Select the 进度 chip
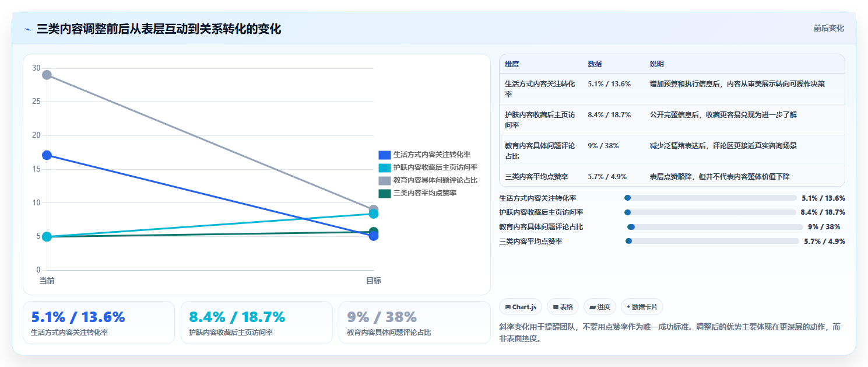 pos(599,307)
